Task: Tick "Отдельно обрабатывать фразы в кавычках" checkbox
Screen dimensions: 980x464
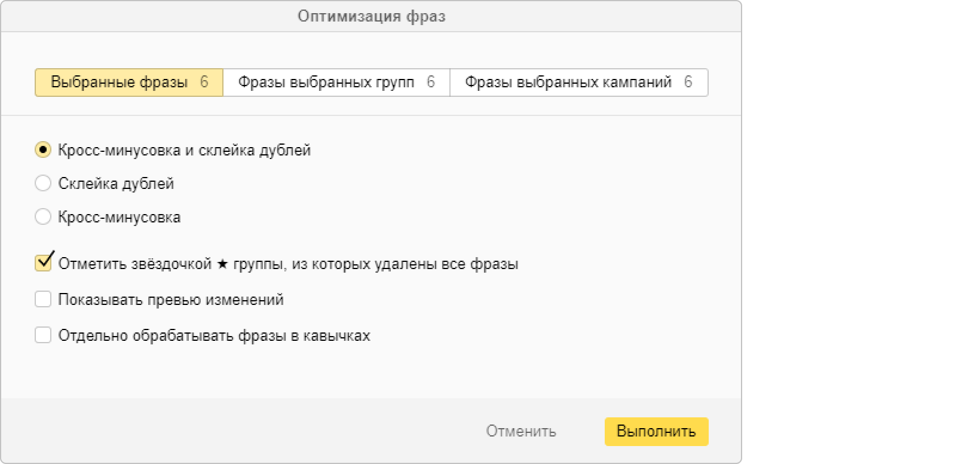Action: tap(43, 335)
